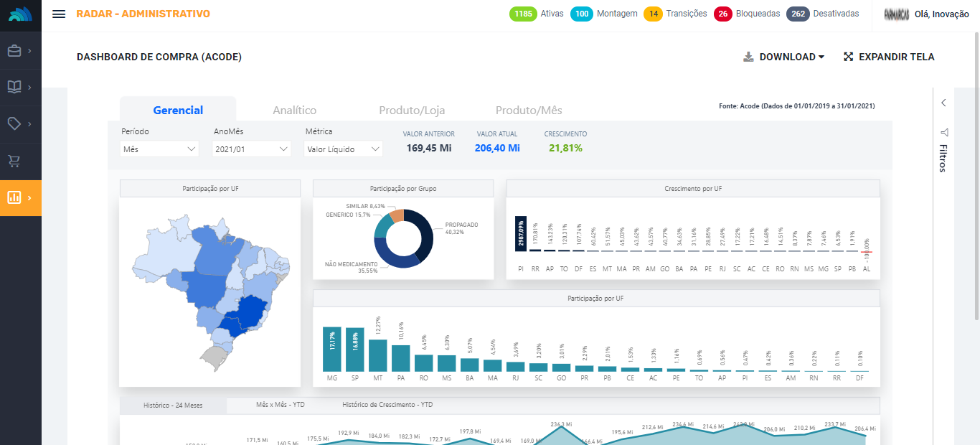The height and width of the screenshot is (445, 980).
Task: Open the Período dropdown
Action: click(159, 149)
